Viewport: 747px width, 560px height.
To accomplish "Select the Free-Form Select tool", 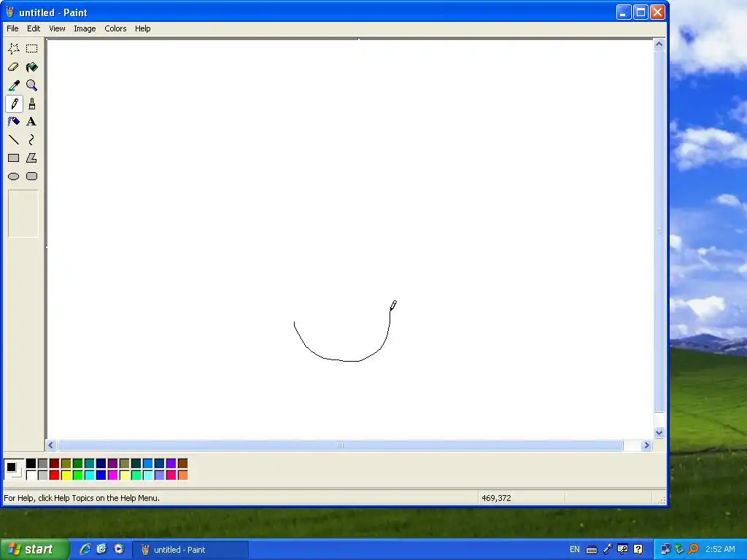I will 14,49.
